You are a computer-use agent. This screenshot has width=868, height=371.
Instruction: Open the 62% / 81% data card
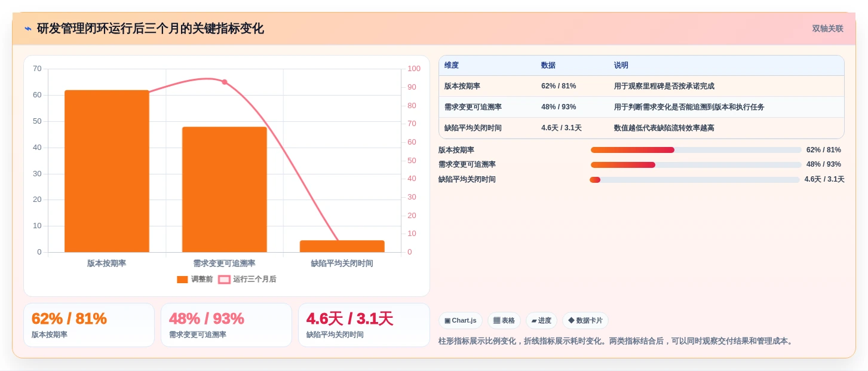89,325
